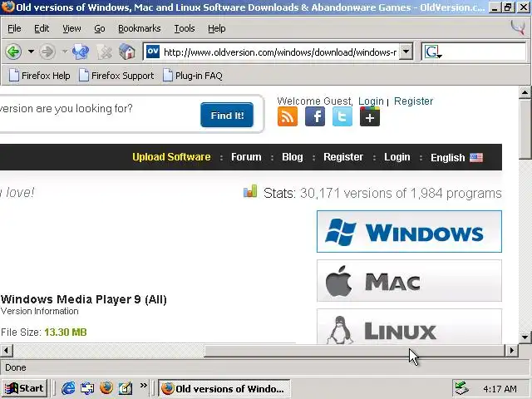Open the Google search engine selector
The height and width of the screenshot is (399, 532).
click(433, 52)
